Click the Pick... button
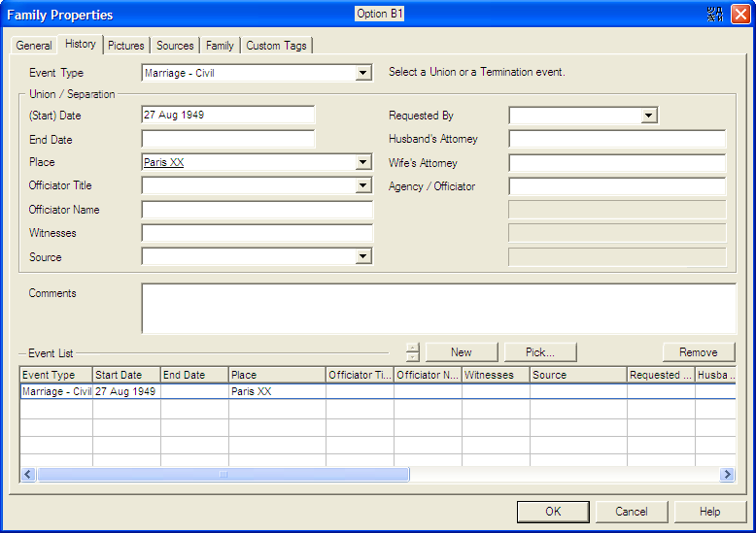The height and width of the screenshot is (533, 756). pyautogui.click(x=541, y=352)
